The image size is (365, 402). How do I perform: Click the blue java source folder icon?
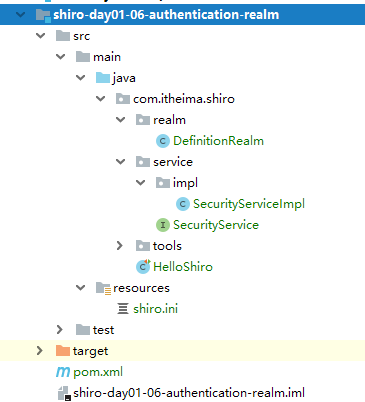(x=103, y=78)
